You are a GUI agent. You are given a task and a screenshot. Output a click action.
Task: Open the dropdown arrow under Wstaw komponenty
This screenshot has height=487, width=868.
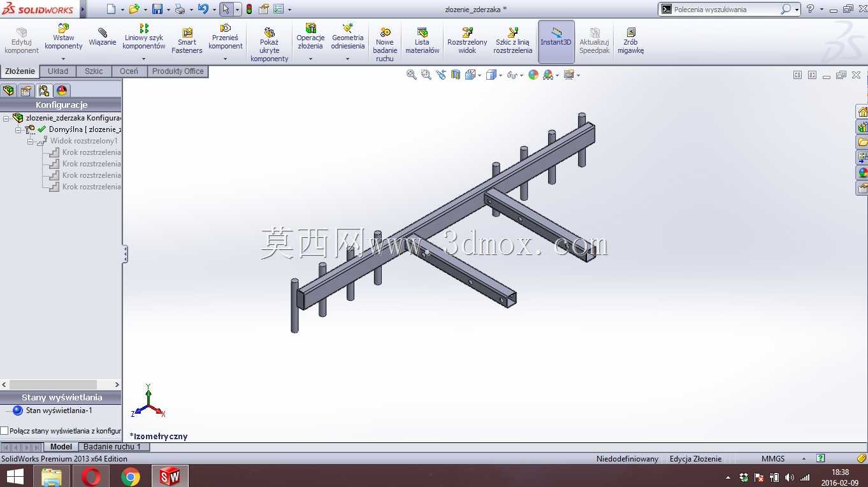(x=64, y=59)
